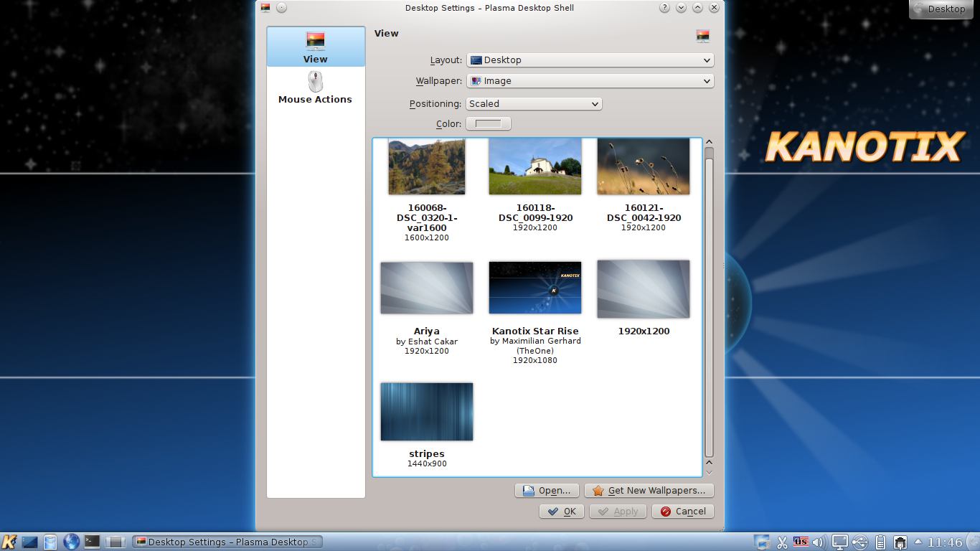Image resolution: width=980 pixels, height=551 pixels.
Task: Open the Kanotix application launcher menu
Action: pyautogui.click(x=9, y=542)
